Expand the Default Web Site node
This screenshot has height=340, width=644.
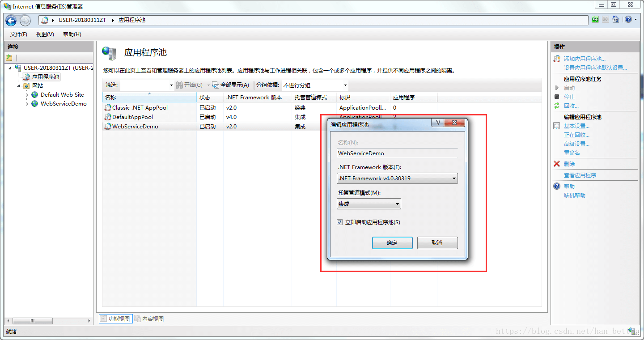[27, 95]
